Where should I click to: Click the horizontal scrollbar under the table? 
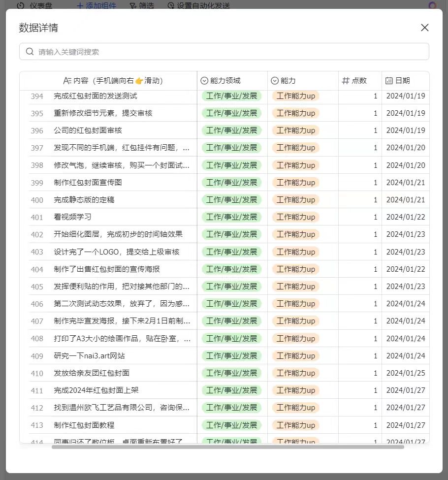coord(228,447)
